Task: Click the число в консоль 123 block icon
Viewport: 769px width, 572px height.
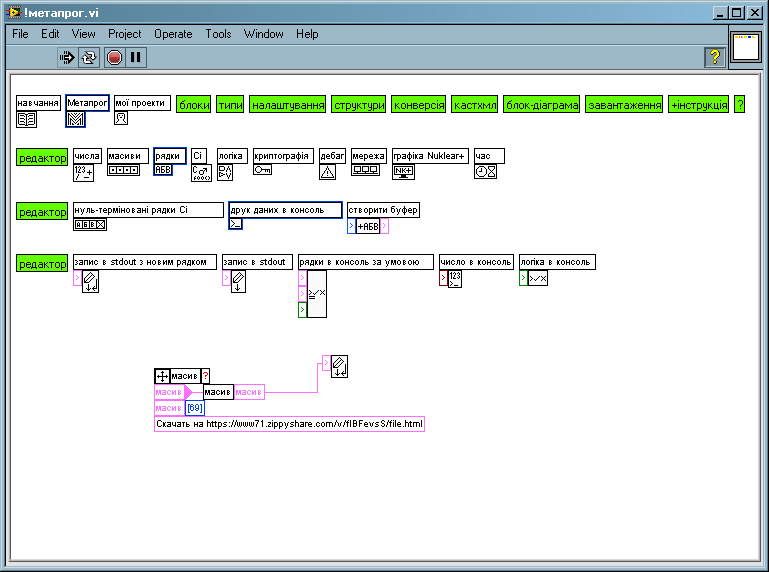Action: pos(455,279)
